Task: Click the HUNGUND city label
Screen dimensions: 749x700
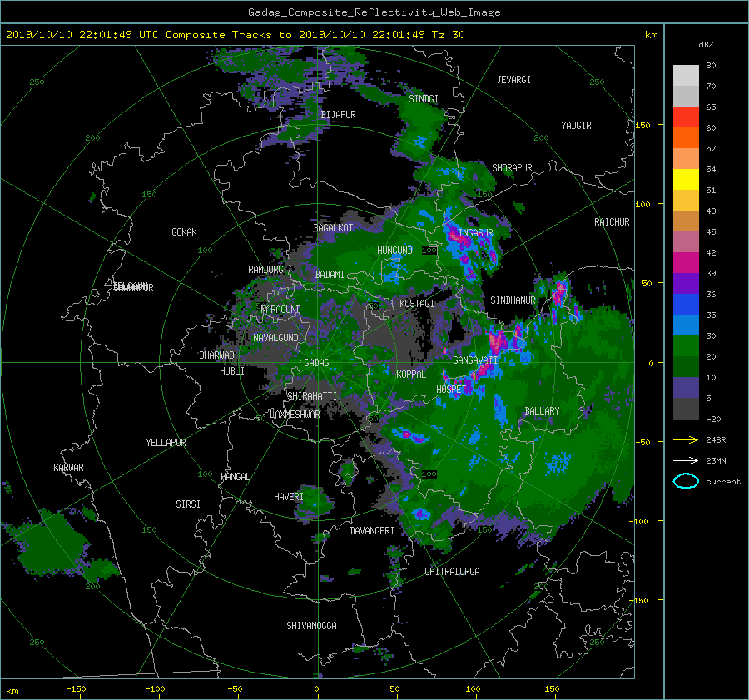Action: coord(394,251)
